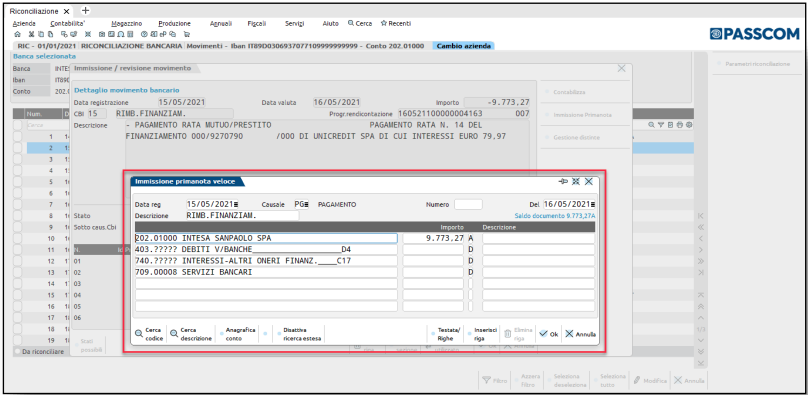The image size is (808, 395).
Task: Select the Riconciliazione tab
Action: [x=35, y=11]
